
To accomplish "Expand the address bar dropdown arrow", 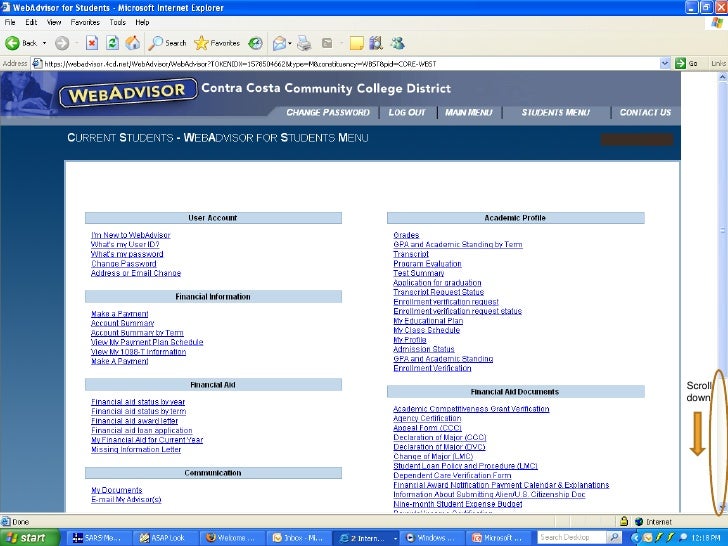I will click(x=665, y=63).
